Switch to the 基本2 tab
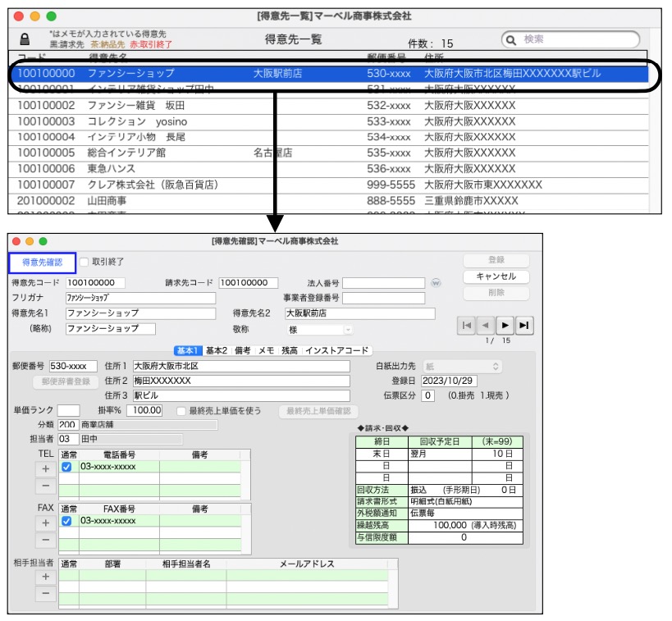 (217, 351)
